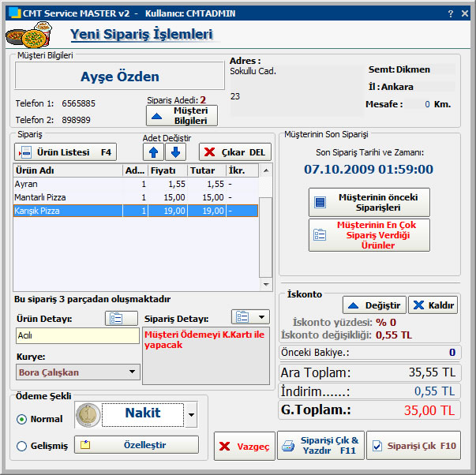Viewport: 476px width, 475px height.
Task: Open product detail list icon
Action: pos(115,318)
